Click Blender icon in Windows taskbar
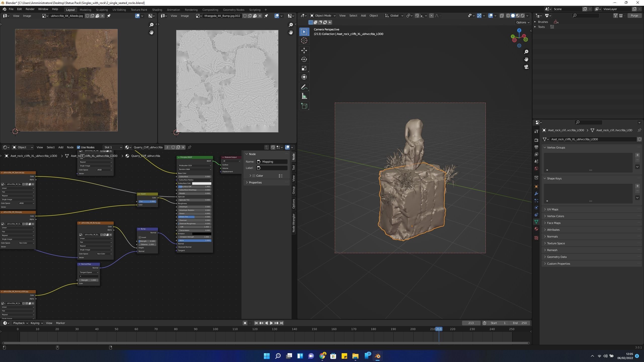 click(377, 356)
